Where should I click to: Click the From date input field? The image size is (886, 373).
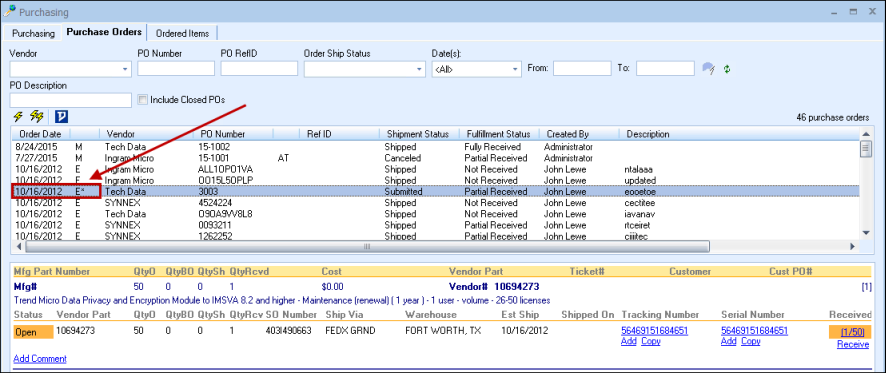tap(583, 69)
